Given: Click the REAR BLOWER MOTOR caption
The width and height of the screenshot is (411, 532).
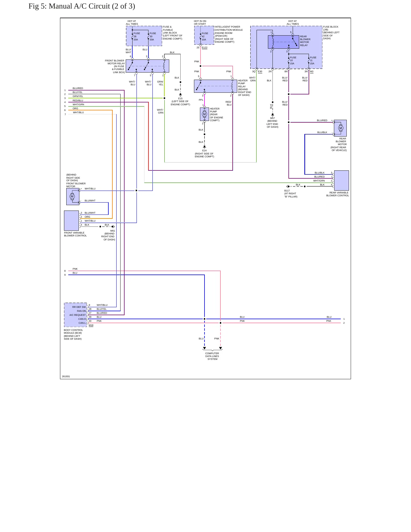Looking at the screenshot, I should point(339,144).
